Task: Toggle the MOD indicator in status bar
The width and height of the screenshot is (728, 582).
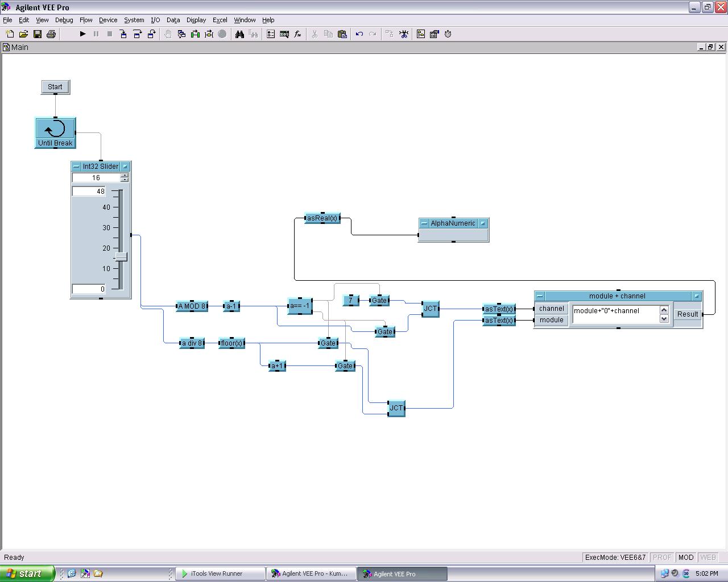Action: point(685,558)
